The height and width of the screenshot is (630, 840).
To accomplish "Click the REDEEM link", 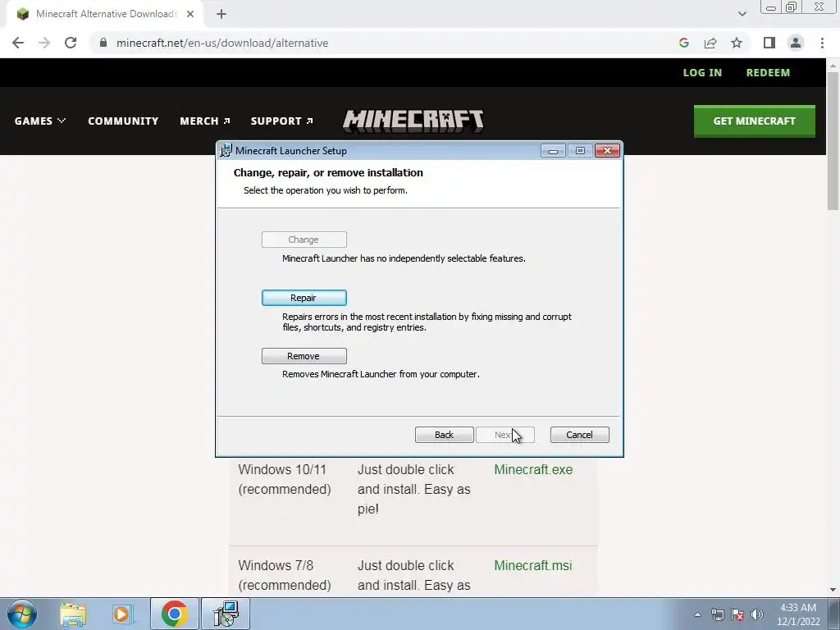I will tap(768, 72).
